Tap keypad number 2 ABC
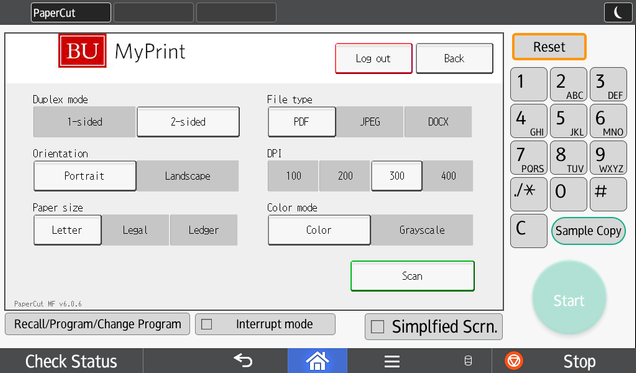This screenshot has width=636, height=373. (x=568, y=84)
